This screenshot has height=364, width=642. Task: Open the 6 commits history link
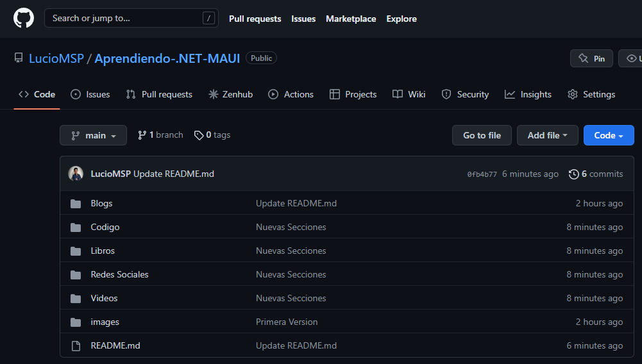tap(596, 174)
